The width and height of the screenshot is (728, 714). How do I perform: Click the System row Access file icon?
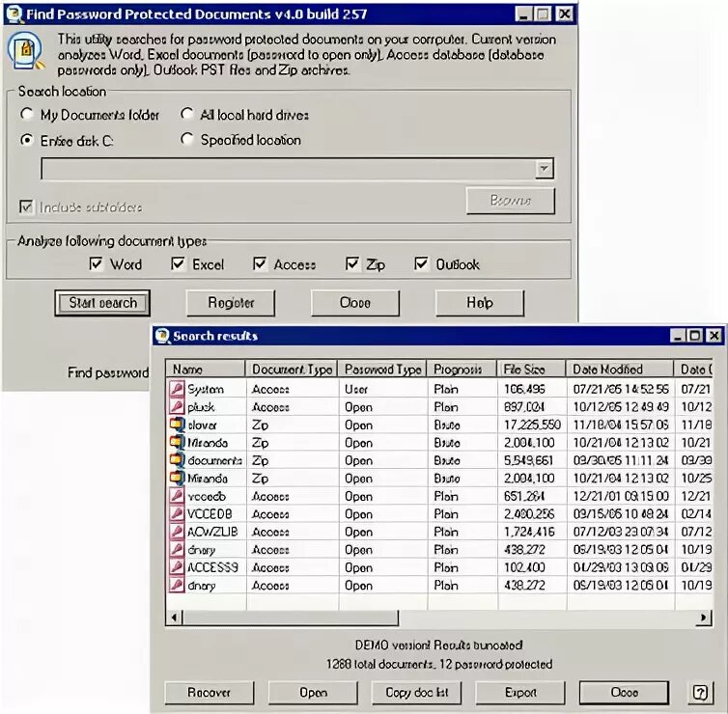pyautogui.click(x=177, y=389)
